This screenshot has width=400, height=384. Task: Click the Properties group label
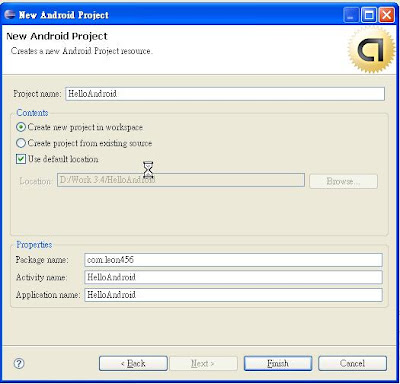(x=34, y=245)
